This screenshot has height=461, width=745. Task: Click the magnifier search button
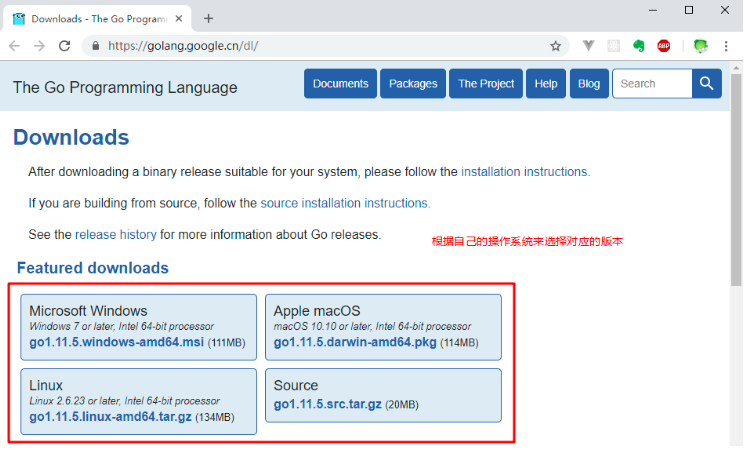(707, 84)
